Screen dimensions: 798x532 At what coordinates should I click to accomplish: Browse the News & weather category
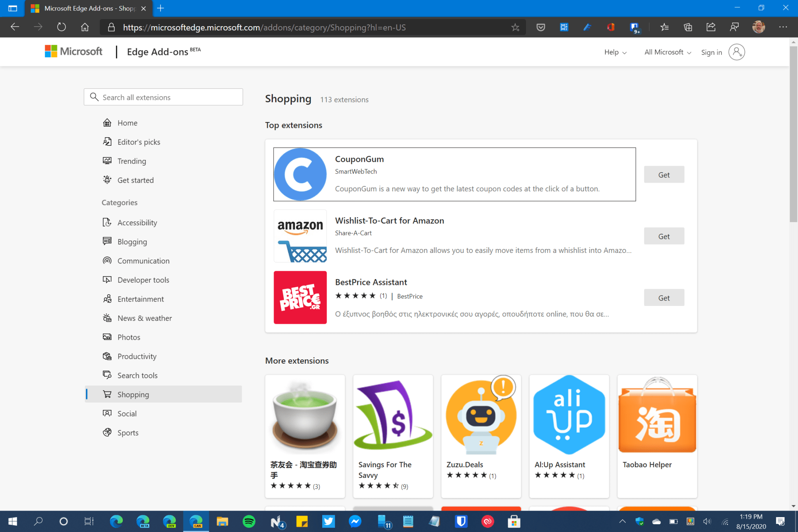click(x=145, y=318)
